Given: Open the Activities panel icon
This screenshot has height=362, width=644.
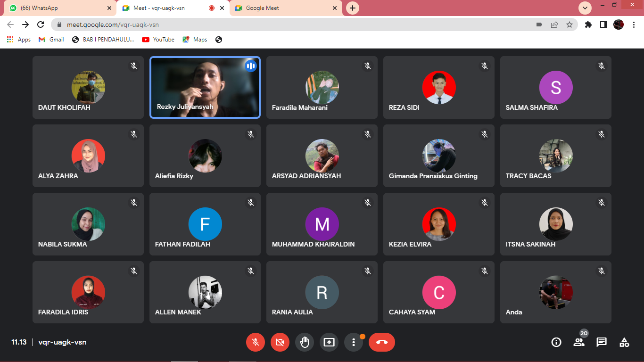Looking at the screenshot, I should tap(624, 342).
